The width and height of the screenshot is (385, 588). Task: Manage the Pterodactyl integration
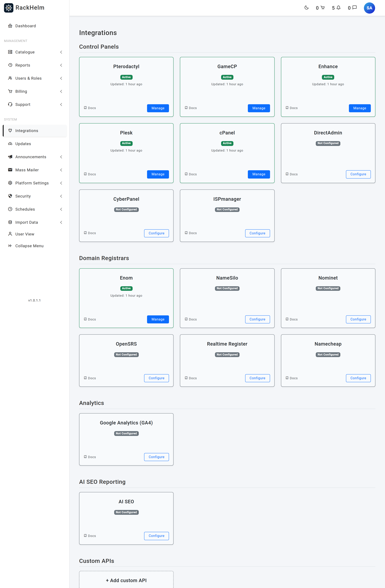tap(158, 108)
